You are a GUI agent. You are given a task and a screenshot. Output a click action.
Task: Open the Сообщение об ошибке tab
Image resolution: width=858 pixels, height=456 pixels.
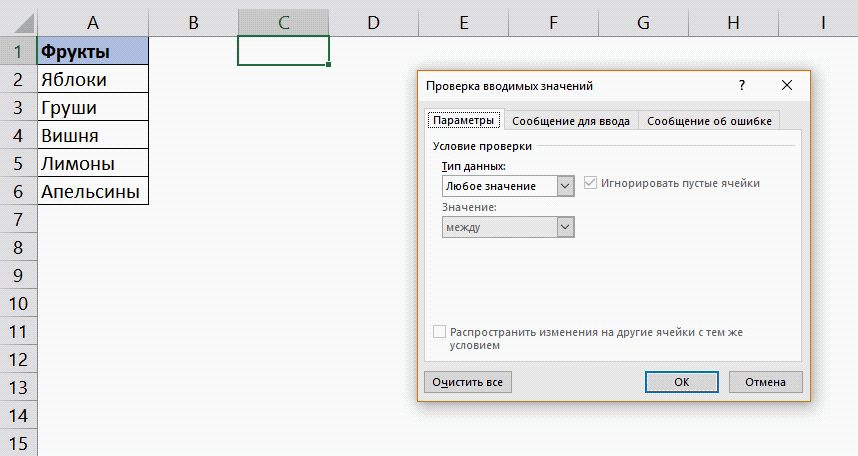709,121
